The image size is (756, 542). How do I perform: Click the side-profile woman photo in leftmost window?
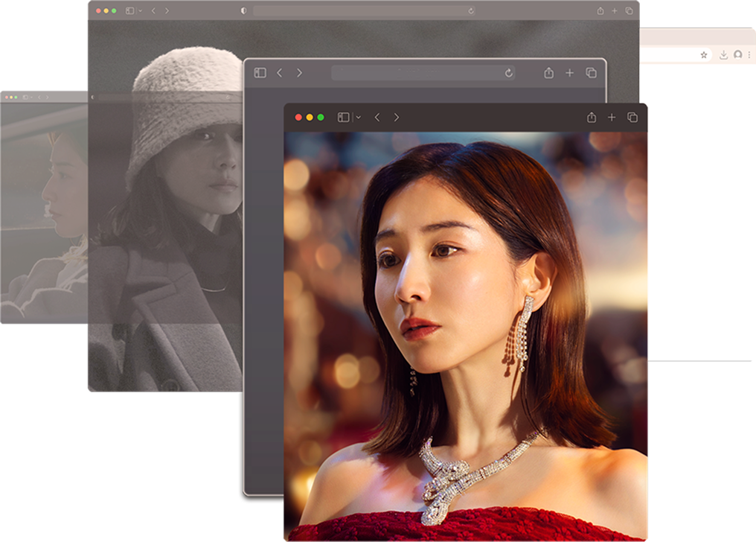click(45, 213)
